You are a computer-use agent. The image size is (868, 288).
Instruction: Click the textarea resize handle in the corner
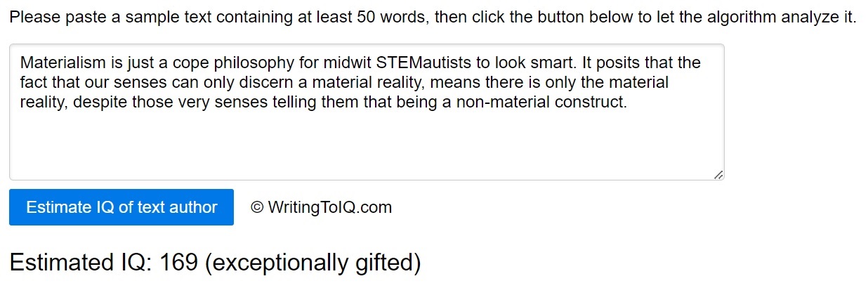pos(718,175)
